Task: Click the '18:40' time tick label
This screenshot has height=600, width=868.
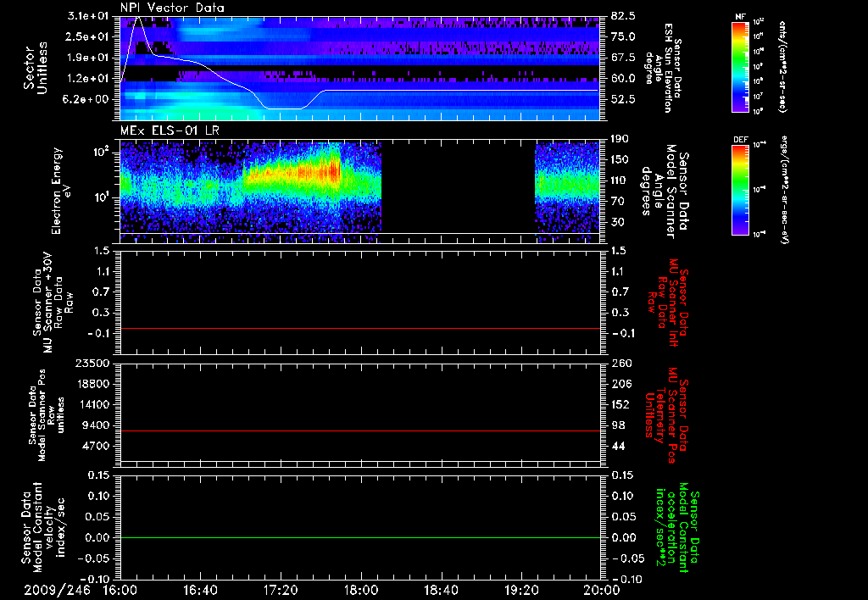Action: click(440, 590)
